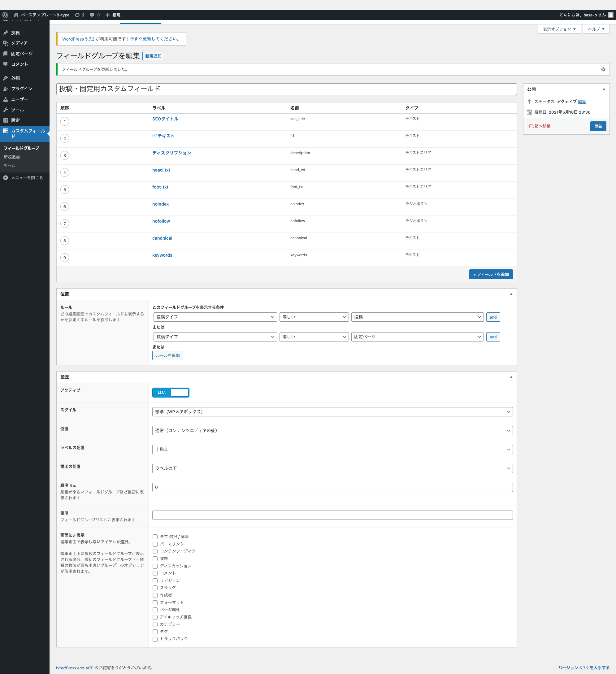Dismiss the field group updated notice
This screenshot has height=674, width=616.
click(x=603, y=69)
